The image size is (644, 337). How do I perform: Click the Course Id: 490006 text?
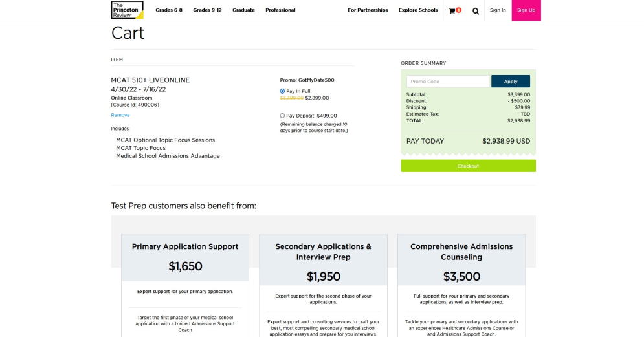135,105
